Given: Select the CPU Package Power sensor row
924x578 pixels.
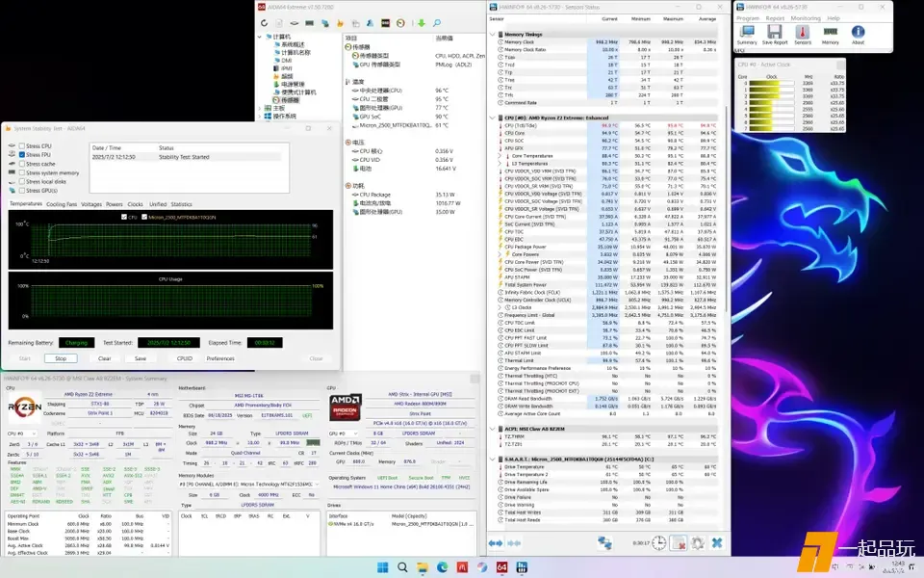Looking at the screenshot, I should coord(607,248).
